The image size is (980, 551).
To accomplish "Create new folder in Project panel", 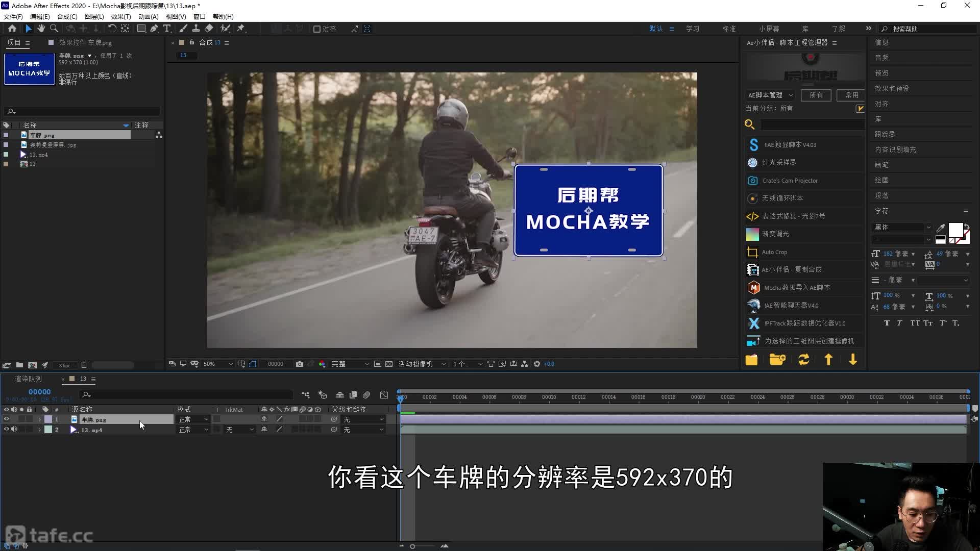I will pyautogui.click(x=19, y=365).
